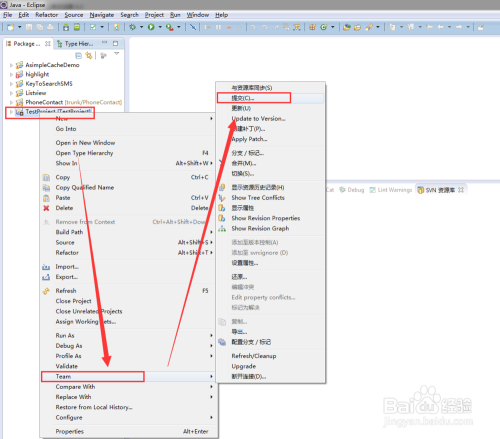This screenshot has height=439, width=500.
Task: Open the File menu
Action: tap(7, 15)
